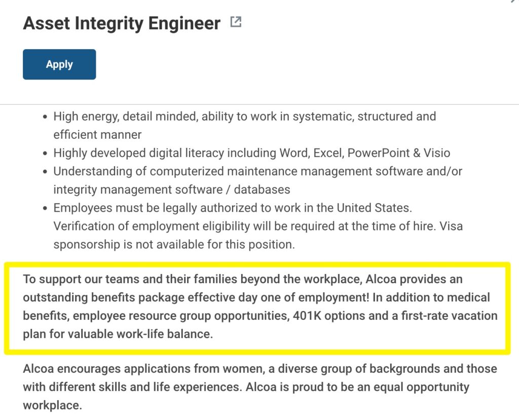Select the Asset Integrity Engineer title
This screenshot has height=420, width=519.
pyautogui.click(x=122, y=23)
